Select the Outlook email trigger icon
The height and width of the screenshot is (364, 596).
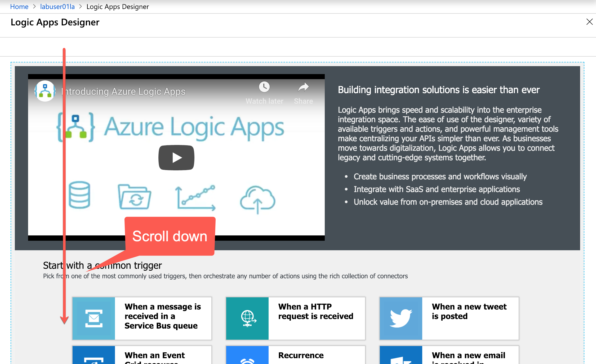pyautogui.click(x=401, y=355)
